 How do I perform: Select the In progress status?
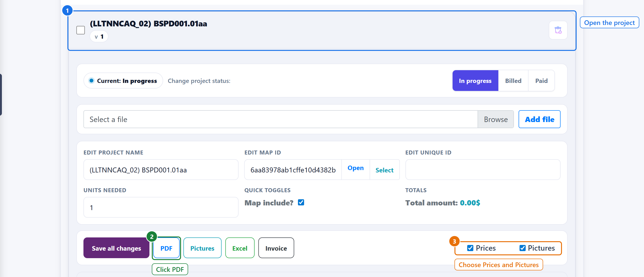coord(475,81)
